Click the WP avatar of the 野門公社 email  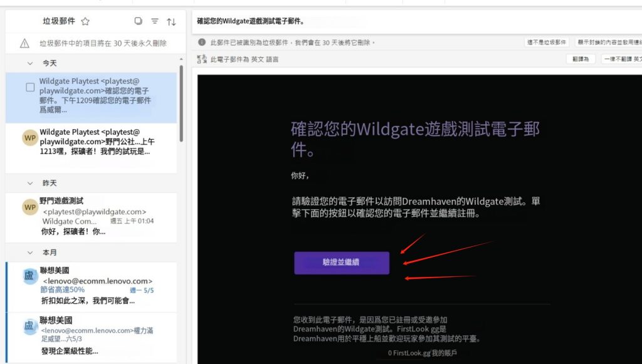click(x=30, y=138)
